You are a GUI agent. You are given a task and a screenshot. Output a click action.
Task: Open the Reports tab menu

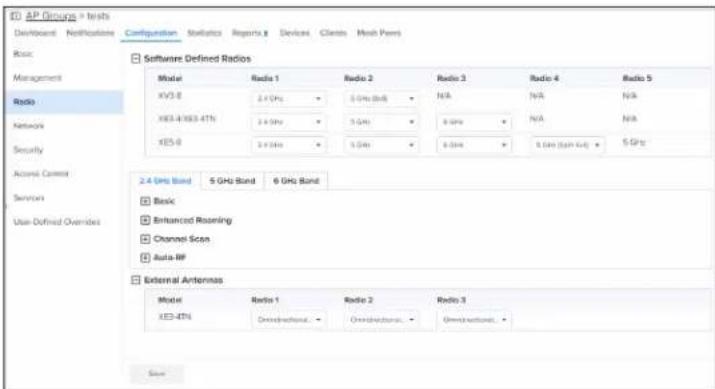click(250, 33)
